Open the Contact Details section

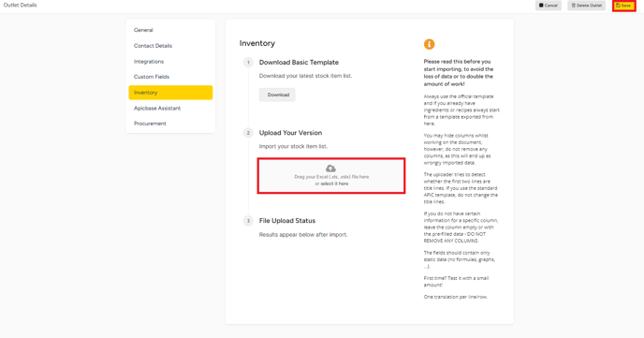click(x=153, y=46)
